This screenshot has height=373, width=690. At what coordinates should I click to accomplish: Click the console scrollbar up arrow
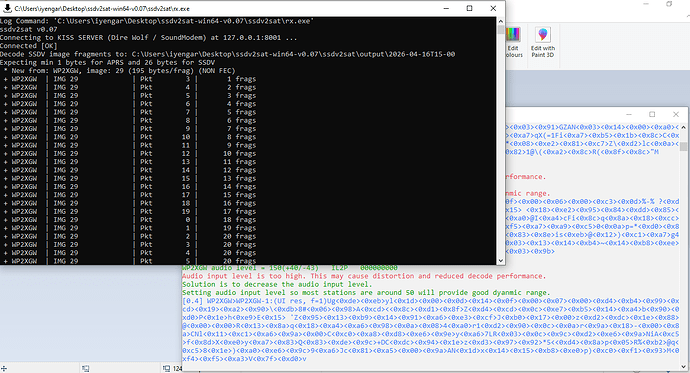click(x=501, y=21)
